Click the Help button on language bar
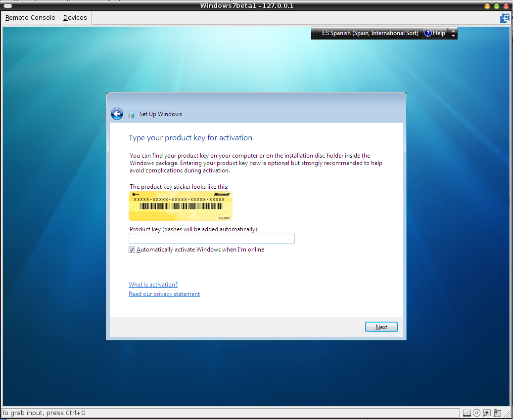513x420 pixels. [x=435, y=33]
